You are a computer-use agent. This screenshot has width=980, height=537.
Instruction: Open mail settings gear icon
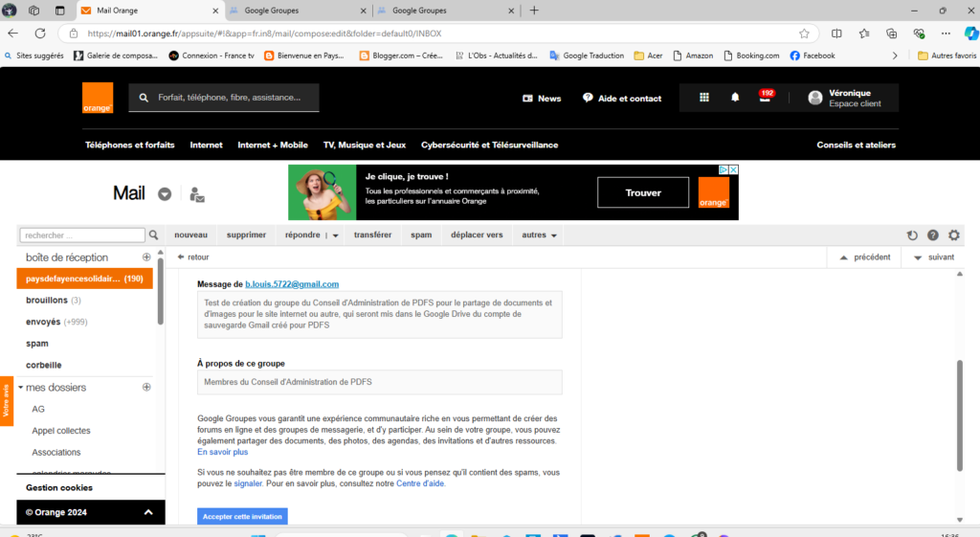(953, 235)
